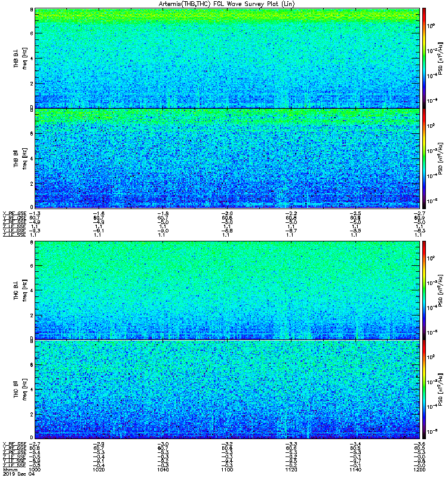Click the X_RE_GSE value -3.2

click(x=227, y=444)
